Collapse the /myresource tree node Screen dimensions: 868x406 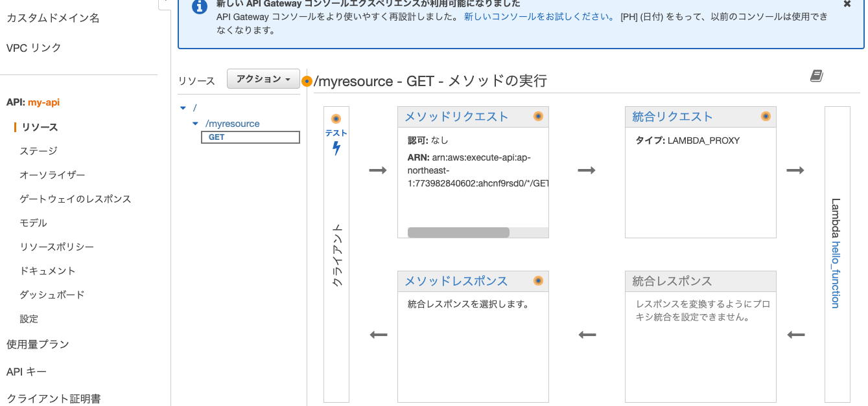coord(196,124)
